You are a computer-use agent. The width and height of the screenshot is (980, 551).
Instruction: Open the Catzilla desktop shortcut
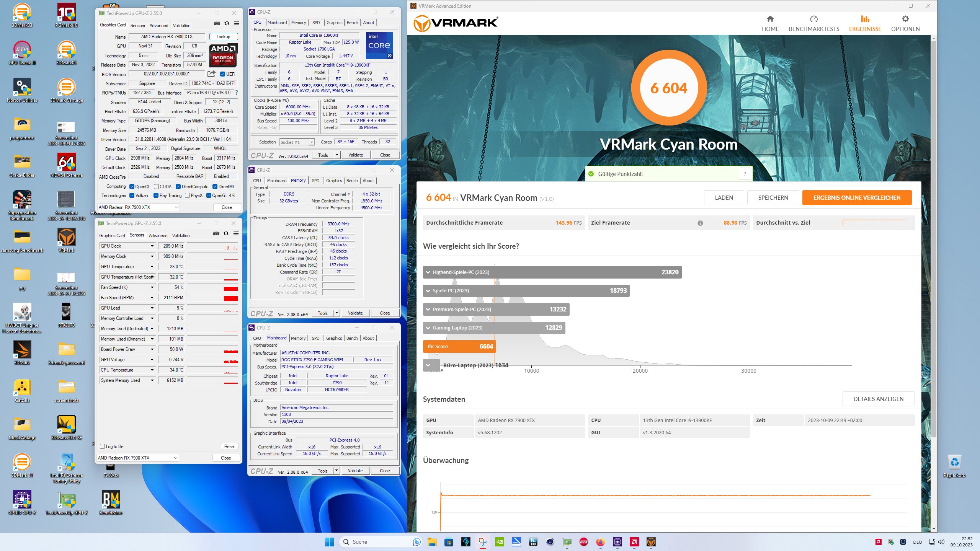point(22,390)
